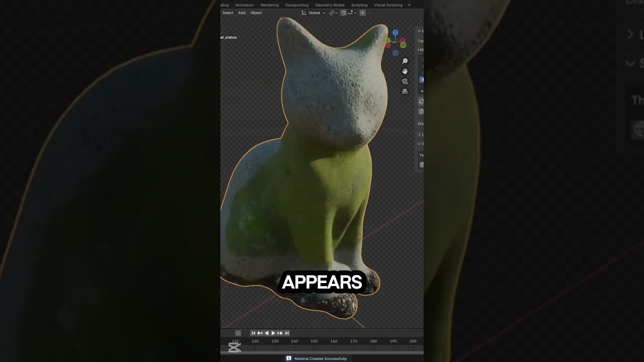Click the pan hand viewport icon

[x=405, y=71]
